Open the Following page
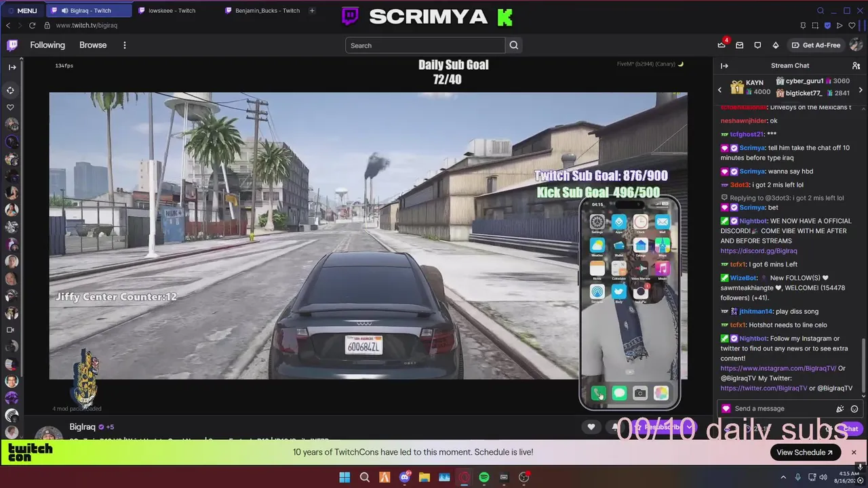The image size is (868, 488). coord(47,45)
